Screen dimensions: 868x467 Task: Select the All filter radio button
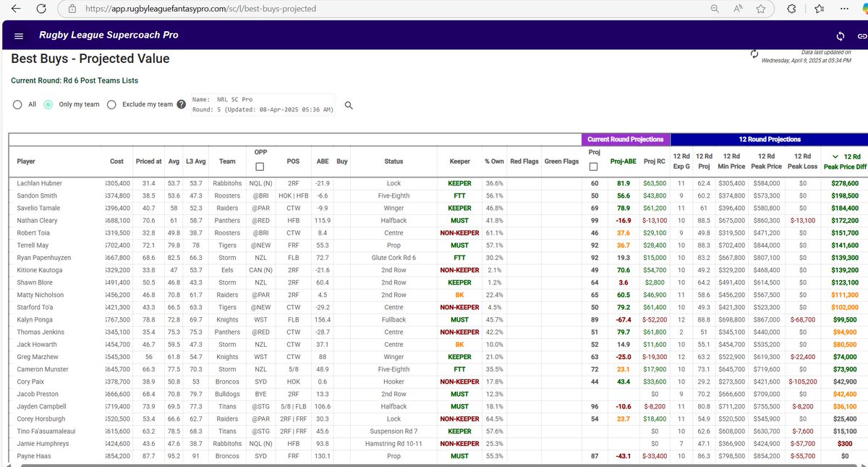click(x=17, y=104)
